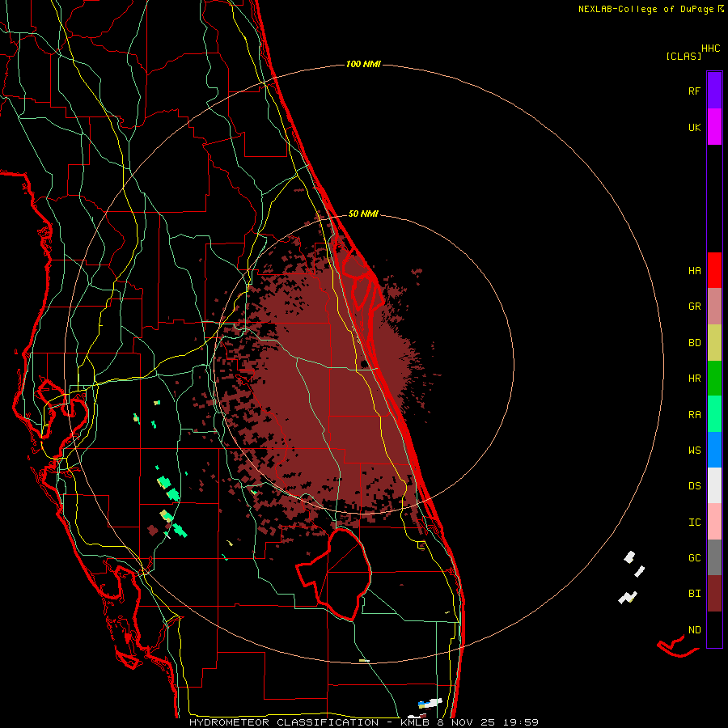Click the HYDROMETEOR CLASSIFICATION caption text
This screenshot has height=728, width=728.
(284, 722)
